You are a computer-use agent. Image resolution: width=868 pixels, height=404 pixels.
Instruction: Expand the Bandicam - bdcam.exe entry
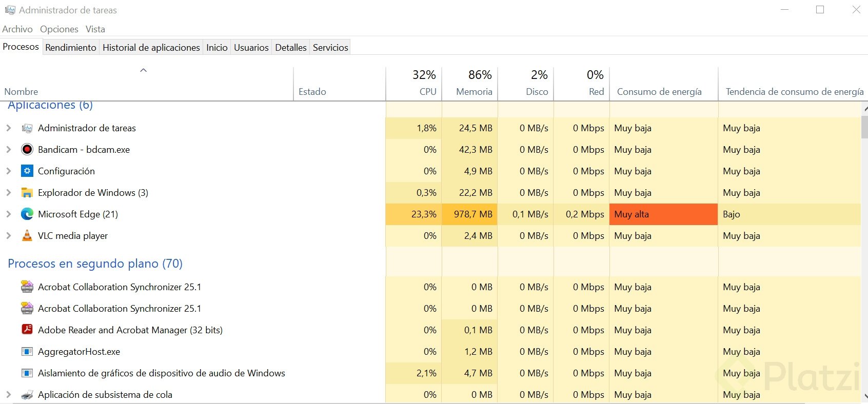click(8, 150)
